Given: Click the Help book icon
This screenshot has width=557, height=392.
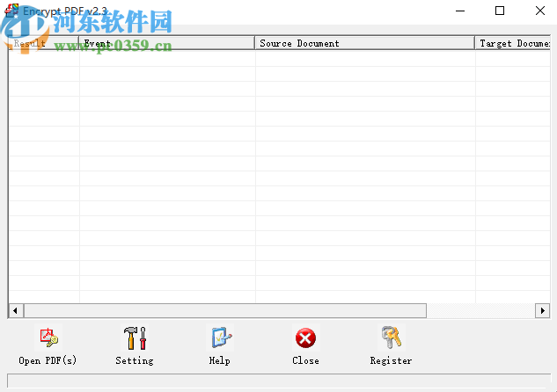Looking at the screenshot, I should tap(220, 338).
